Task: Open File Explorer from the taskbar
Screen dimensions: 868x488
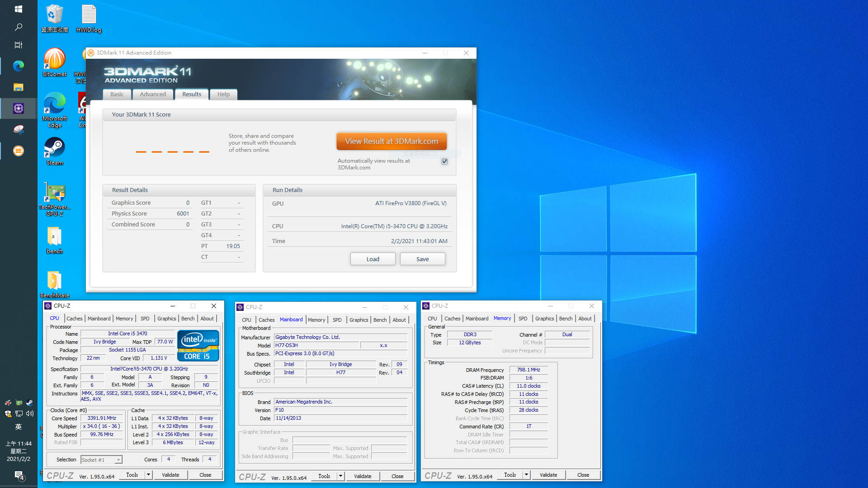Action: (x=19, y=87)
